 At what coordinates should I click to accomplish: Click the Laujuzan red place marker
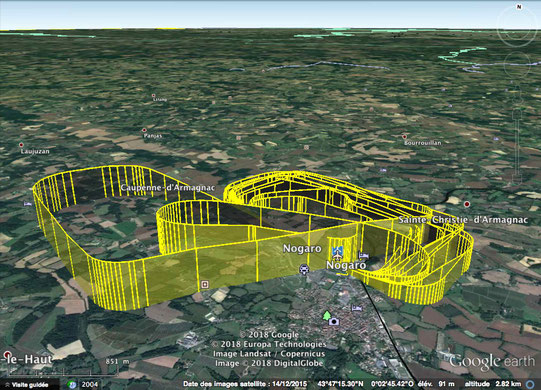pos(21,145)
